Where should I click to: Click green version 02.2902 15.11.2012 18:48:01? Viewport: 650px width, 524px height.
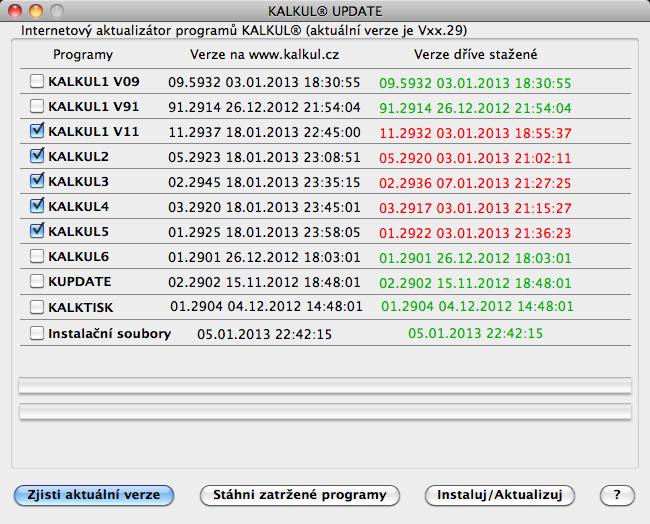click(x=475, y=283)
